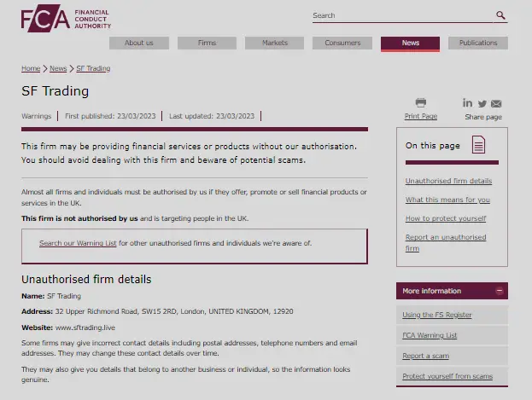This screenshot has width=532, height=400.
Task: Click the Warnings category label
Action: pyautogui.click(x=37, y=116)
